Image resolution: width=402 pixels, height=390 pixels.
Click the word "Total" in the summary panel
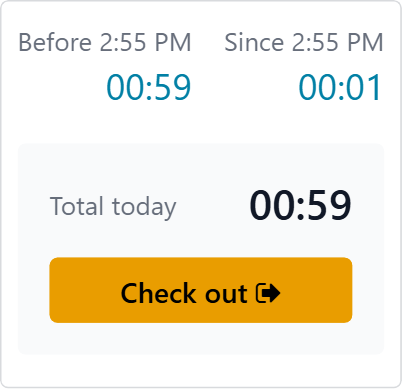(77, 206)
